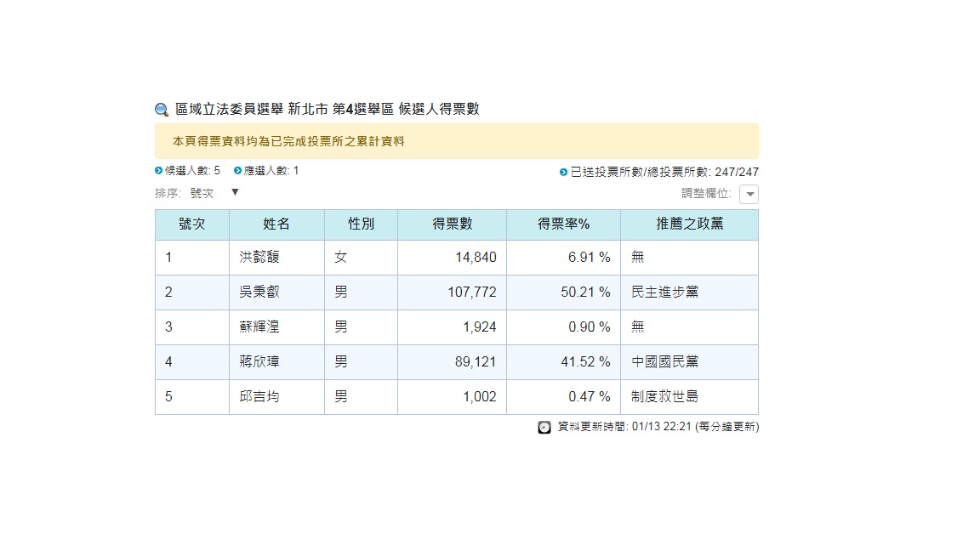Click the vote count 14,840

point(476,258)
